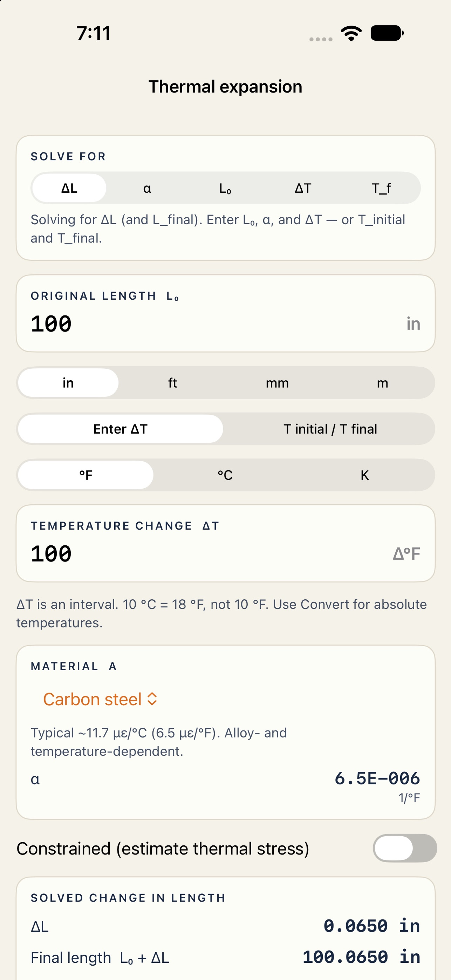Image resolution: width=451 pixels, height=980 pixels.
Task: Edit the Temperature Change ΔT field
Action: [226, 543]
